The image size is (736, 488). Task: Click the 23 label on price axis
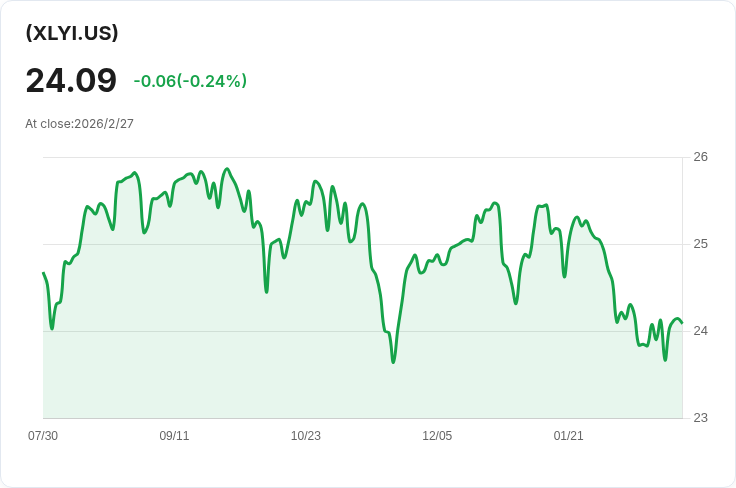click(x=700, y=418)
